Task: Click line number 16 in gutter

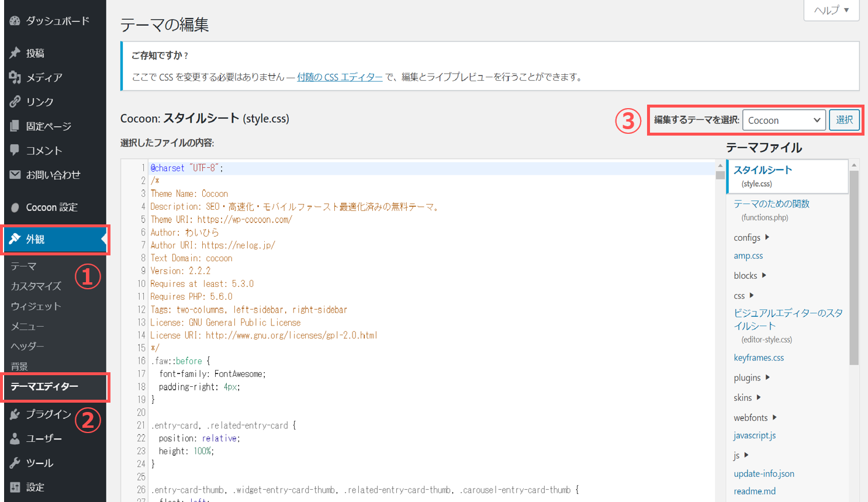Action: tap(141, 361)
